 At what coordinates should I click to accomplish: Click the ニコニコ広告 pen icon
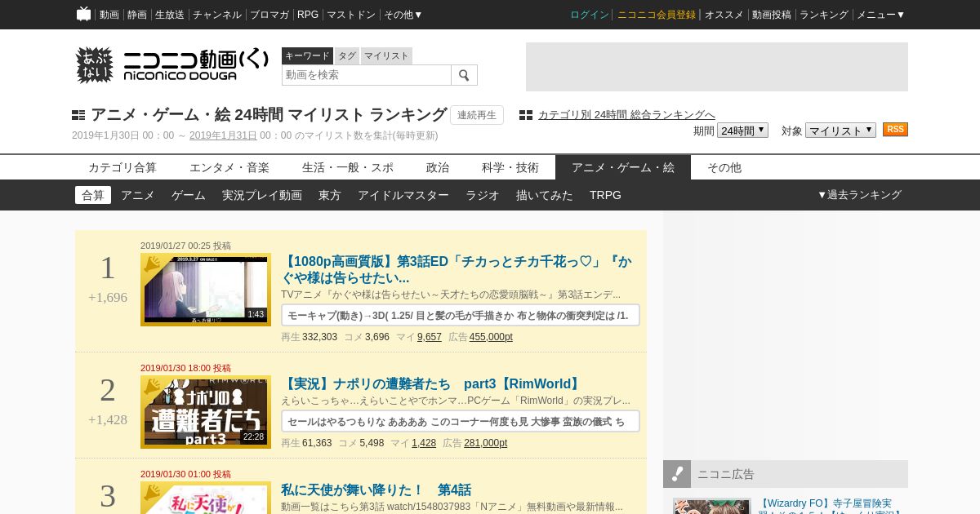677,474
